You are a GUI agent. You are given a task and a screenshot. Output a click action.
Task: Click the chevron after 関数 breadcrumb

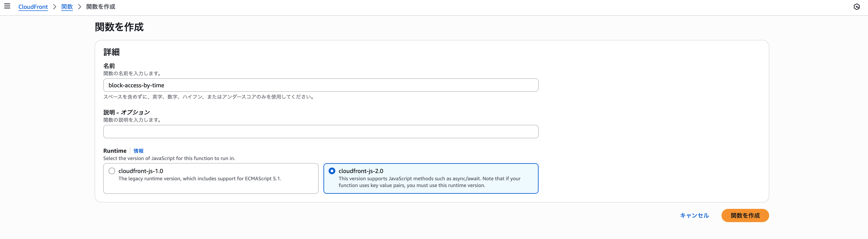[x=80, y=7]
